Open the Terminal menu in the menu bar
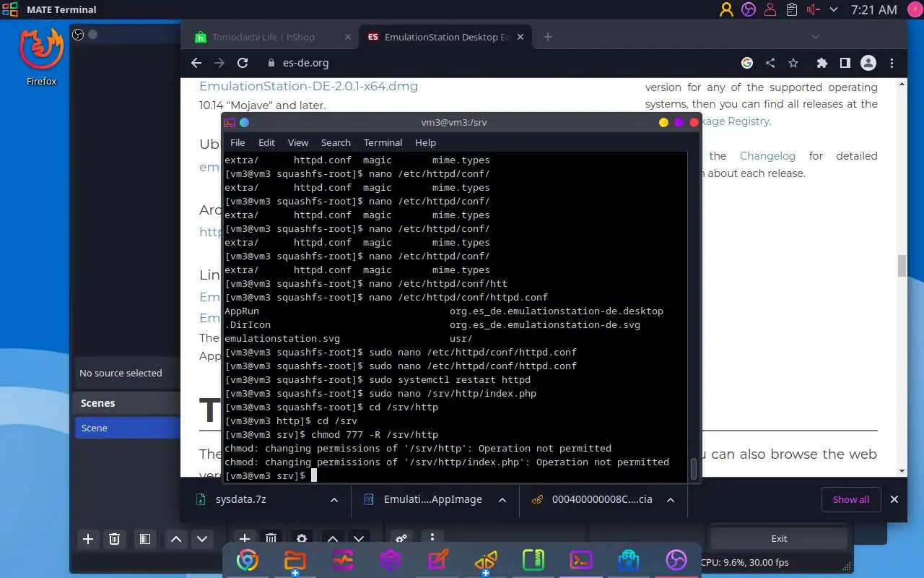Screen dimensions: 924x578 click(x=383, y=142)
